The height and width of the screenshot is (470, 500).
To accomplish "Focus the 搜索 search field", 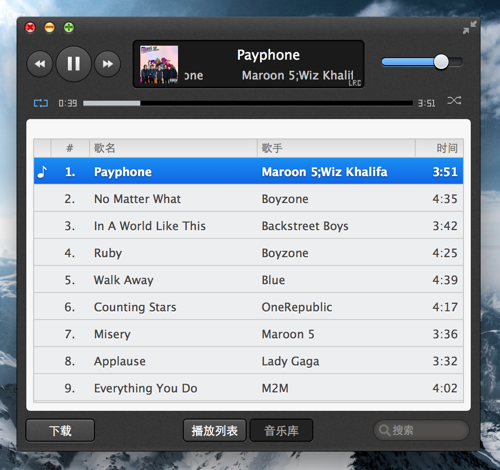I will click(x=421, y=430).
